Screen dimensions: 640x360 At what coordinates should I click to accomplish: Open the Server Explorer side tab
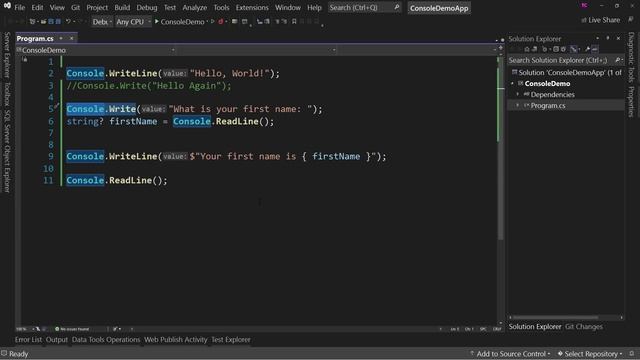click(7, 55)
